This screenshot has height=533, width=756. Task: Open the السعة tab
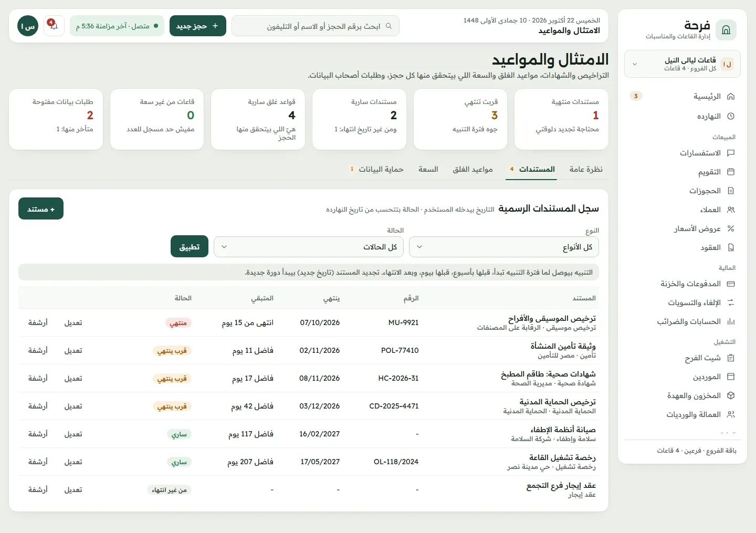[428, 169]
